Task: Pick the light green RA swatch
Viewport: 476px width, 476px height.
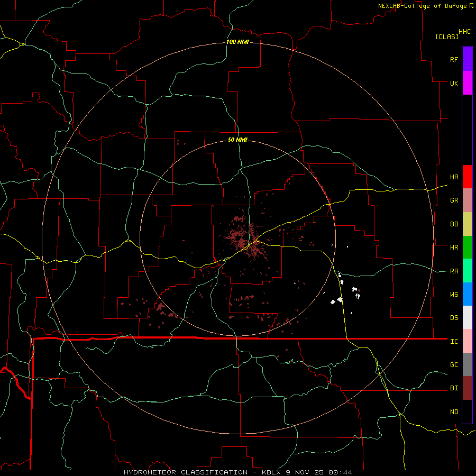Action: point(467,271)
